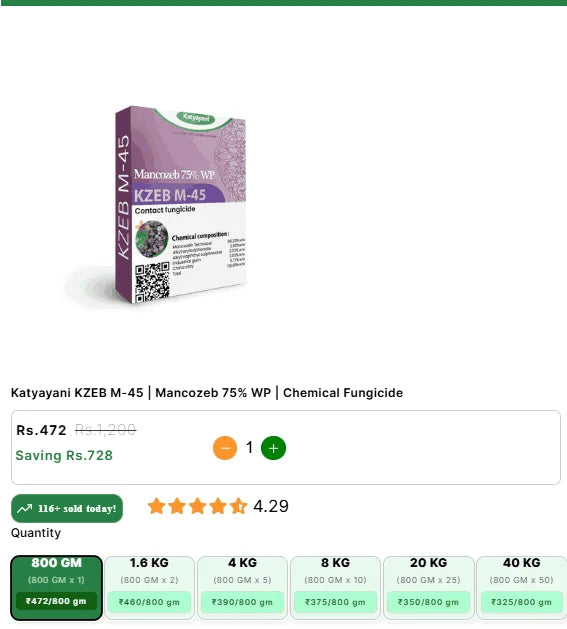Decrease quantity with the orange minus icon
Screen dimensions: 567x629
pos(225,448)
